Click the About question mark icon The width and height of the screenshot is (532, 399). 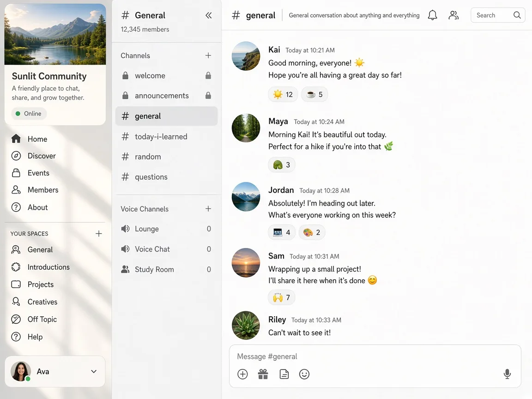(16, 207)
